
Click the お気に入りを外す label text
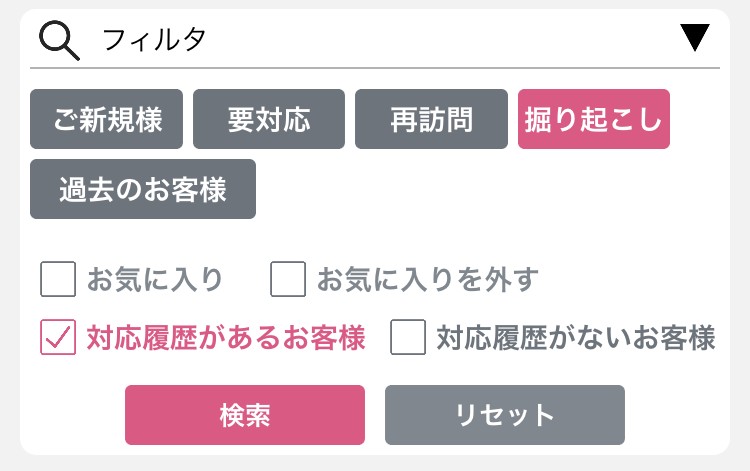click(x=428, y=279)
